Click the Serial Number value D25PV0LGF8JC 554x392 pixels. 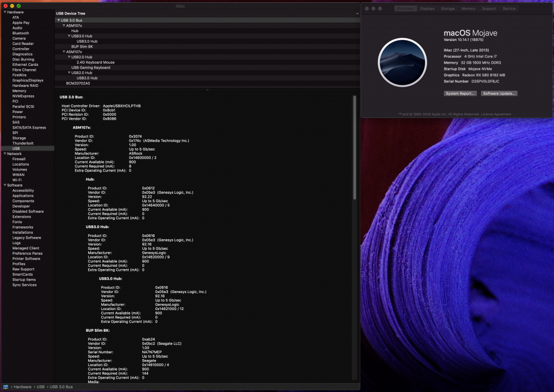(485, 81)
